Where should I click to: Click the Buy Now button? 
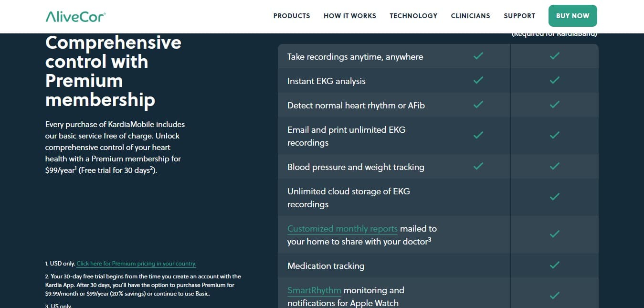tap(573, 16)
